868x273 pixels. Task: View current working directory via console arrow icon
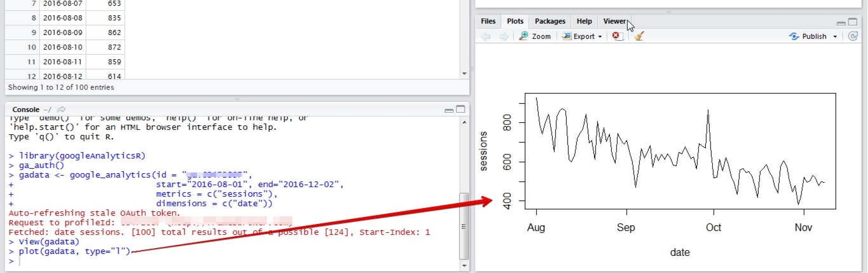point(61,109)
